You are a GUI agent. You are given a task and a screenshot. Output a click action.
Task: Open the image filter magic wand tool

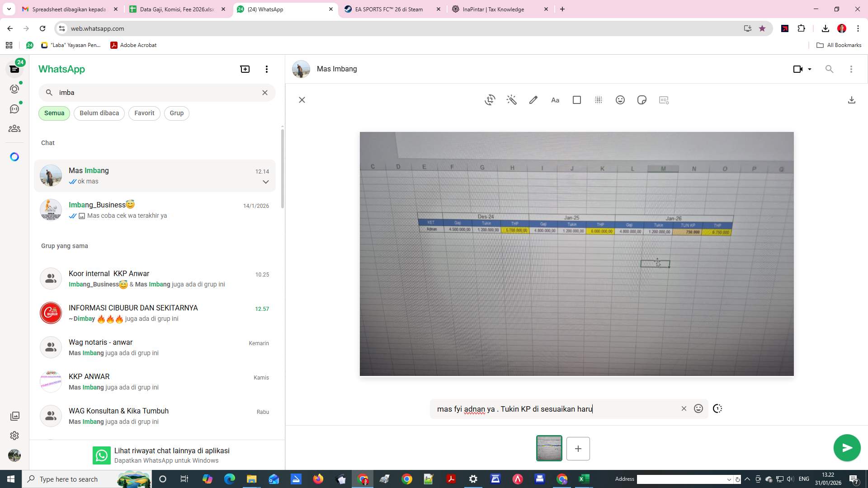tap(511, 100)
